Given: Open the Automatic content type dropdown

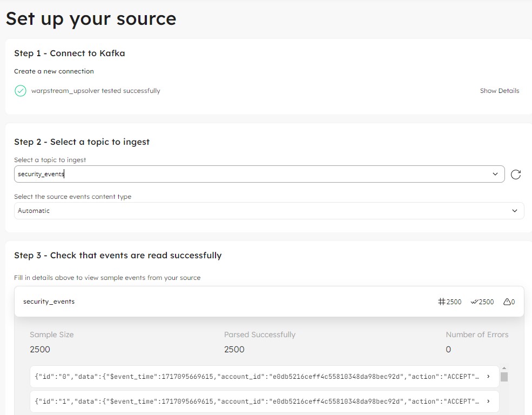Looking at the screenshot, I should coord(515,211).
